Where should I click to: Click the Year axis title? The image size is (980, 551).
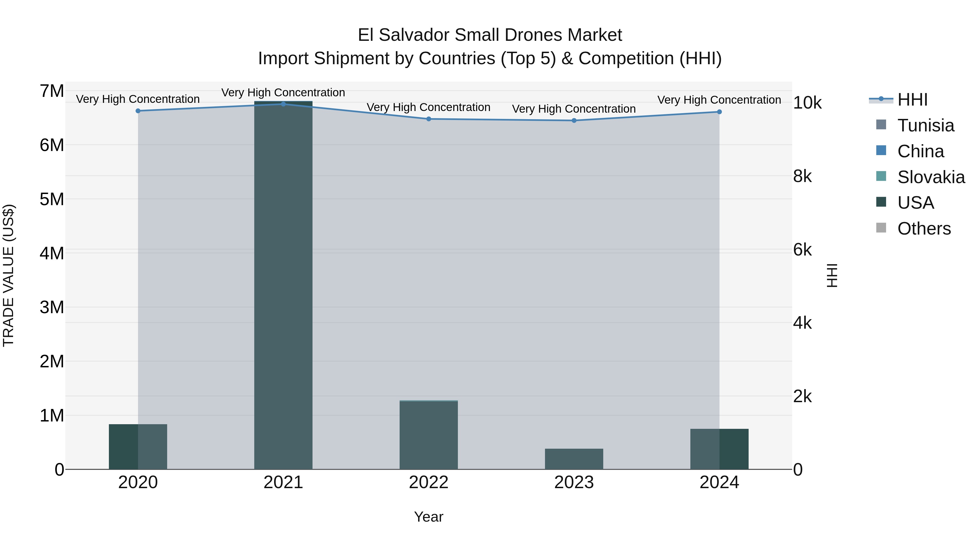[429, 517]
